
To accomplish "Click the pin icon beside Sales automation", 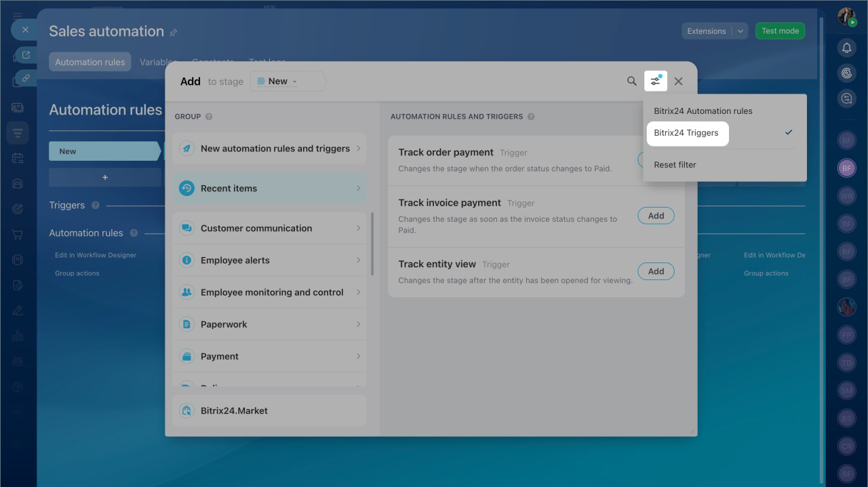I will click(x=174, y=33).
